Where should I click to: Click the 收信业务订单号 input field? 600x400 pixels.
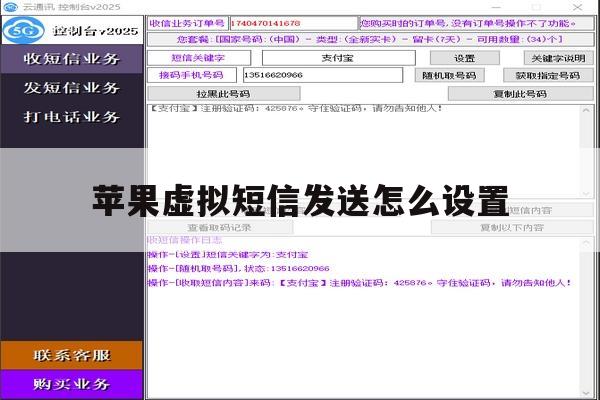tap(293, 23)
